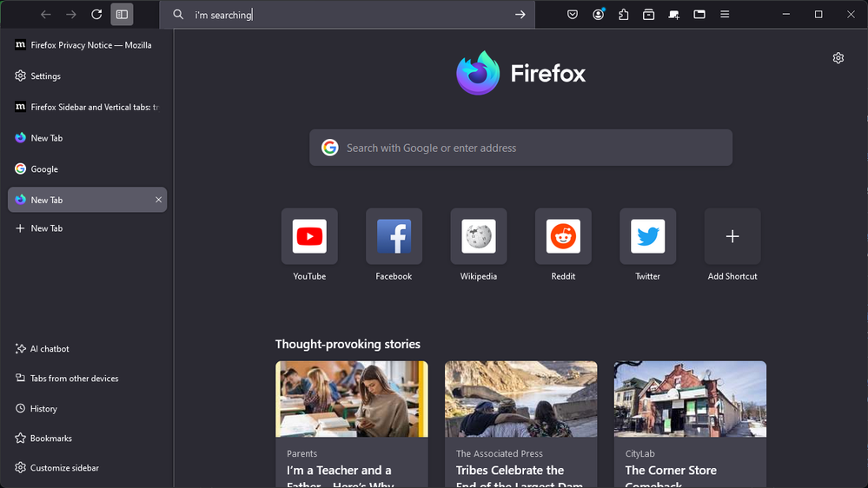Switch to the Settings tab
The width and height of the screenshot is (868, 488).
tap(88, 76)
